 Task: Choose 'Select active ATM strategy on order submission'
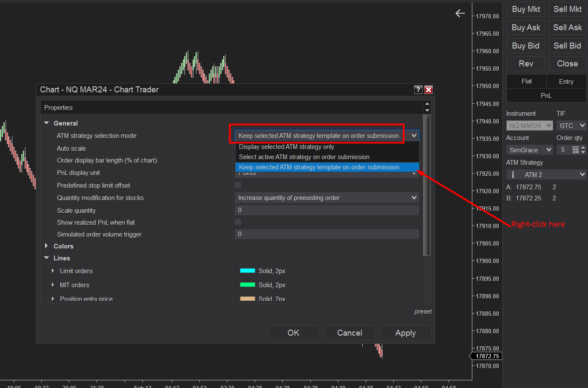304,157
